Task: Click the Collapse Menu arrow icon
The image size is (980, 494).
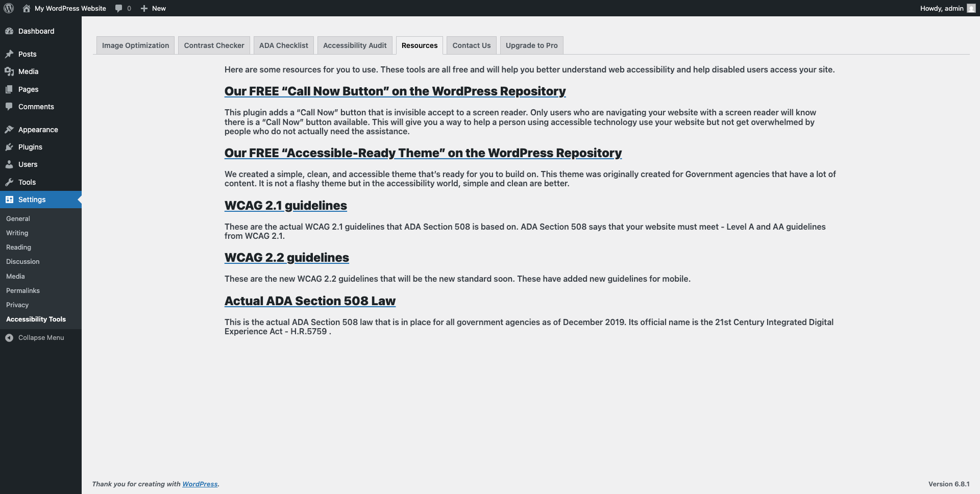Action: [x=9, y=338]
